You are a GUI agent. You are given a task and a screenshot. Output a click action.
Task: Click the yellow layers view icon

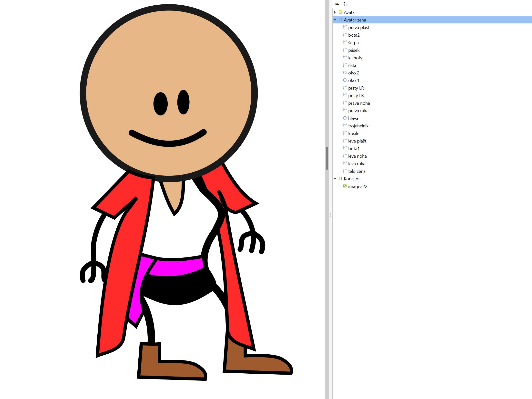coord(337,4)
